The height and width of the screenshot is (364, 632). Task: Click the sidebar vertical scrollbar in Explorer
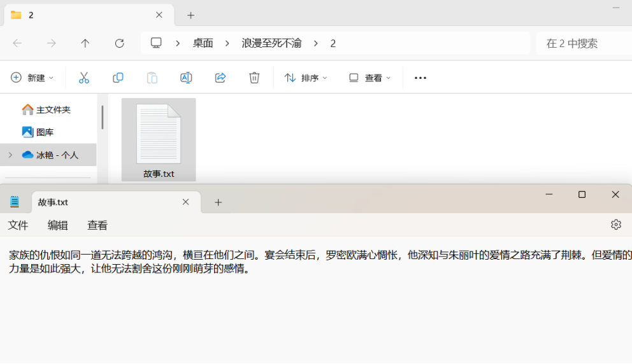tap(103, 117)
